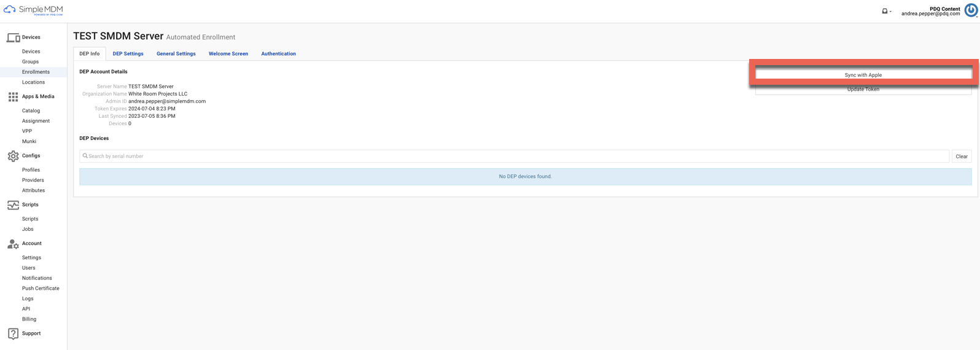The width and height of the screenshot is (980, 350).
Task: Open Attributes under Configs
Action: click(33, 190)
